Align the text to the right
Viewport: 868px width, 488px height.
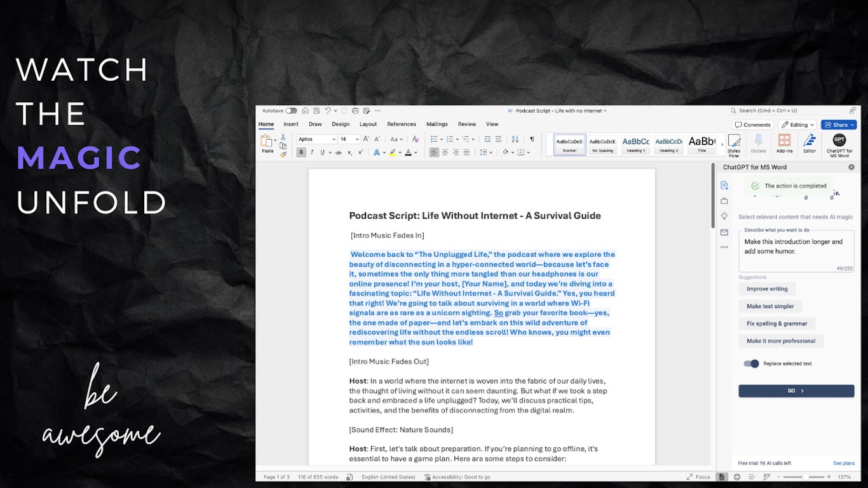(456, 152)
